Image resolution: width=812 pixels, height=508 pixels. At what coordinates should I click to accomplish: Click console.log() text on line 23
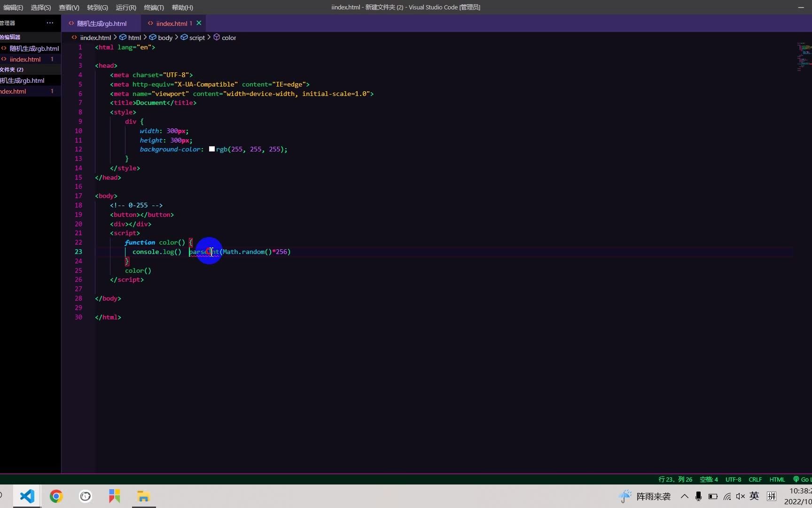[x=156, y=252]
